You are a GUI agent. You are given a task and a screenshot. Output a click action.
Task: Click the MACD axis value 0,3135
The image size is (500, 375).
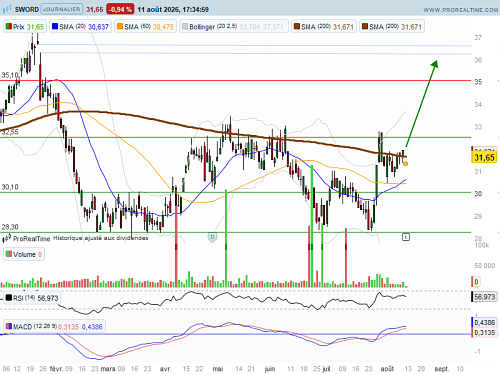pyautogui.click(x=485, y=333)
